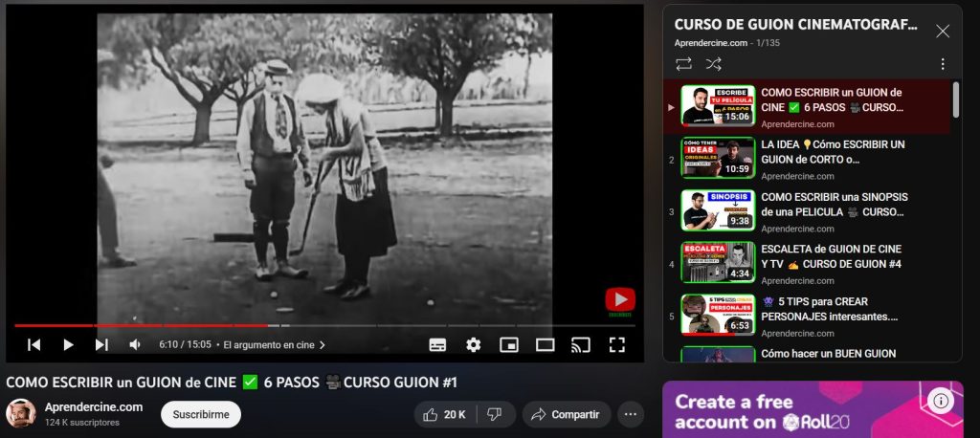The image size is (980, 438).
Task: Open the Roll20 ad banner
Action: 813,409
